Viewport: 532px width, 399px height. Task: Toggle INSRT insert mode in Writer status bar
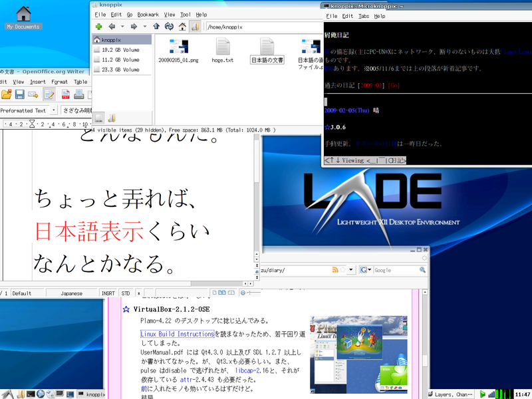108,293
